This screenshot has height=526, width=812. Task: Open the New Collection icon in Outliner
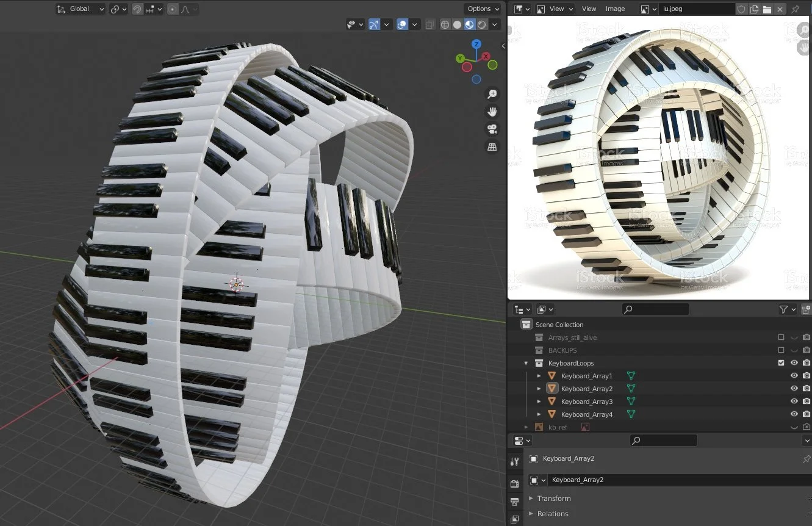click(806, 309)
